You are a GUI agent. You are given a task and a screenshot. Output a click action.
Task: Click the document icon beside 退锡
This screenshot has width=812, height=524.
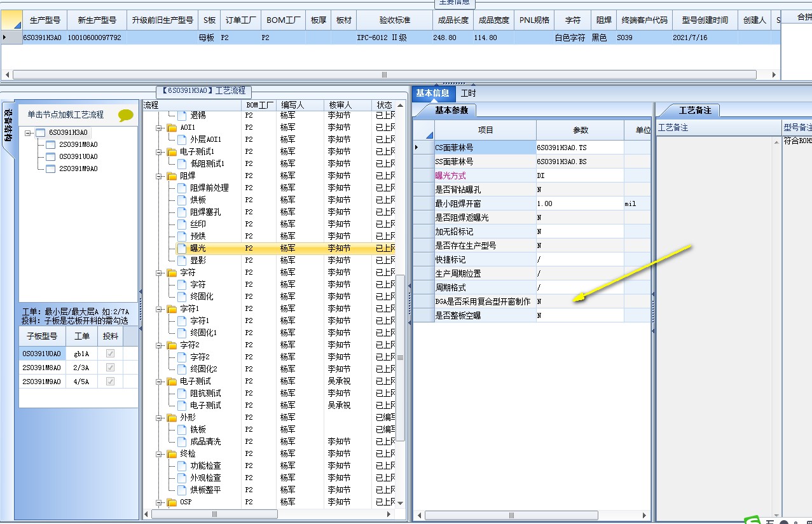182,115
